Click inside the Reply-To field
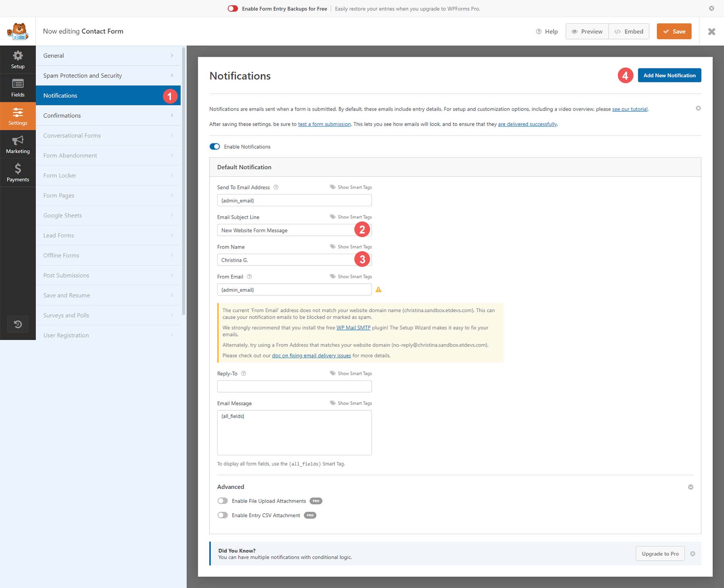 pos(294,386)
